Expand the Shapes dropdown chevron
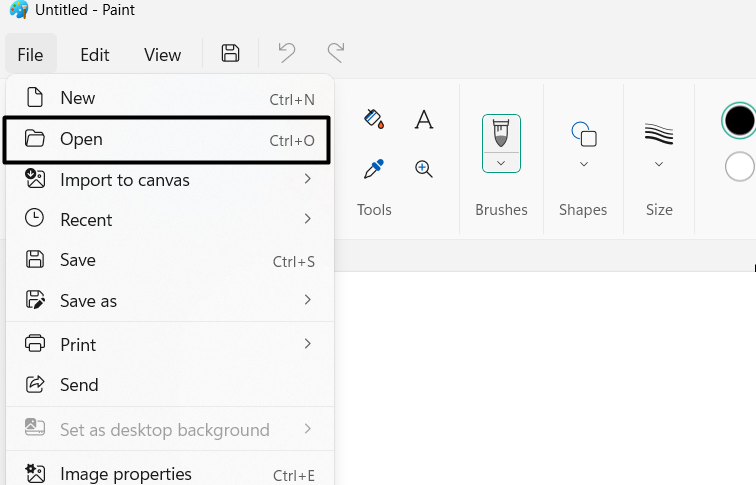 584,164
